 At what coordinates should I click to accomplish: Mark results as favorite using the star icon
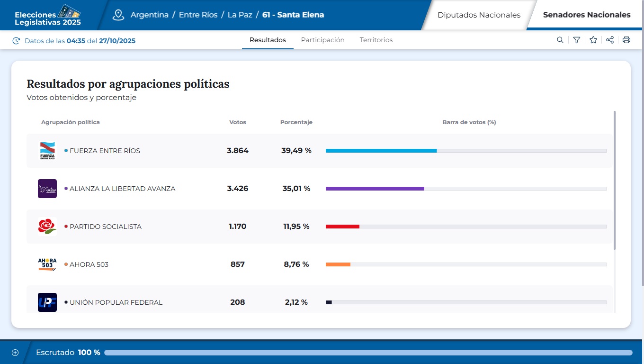tap(593, 40)
